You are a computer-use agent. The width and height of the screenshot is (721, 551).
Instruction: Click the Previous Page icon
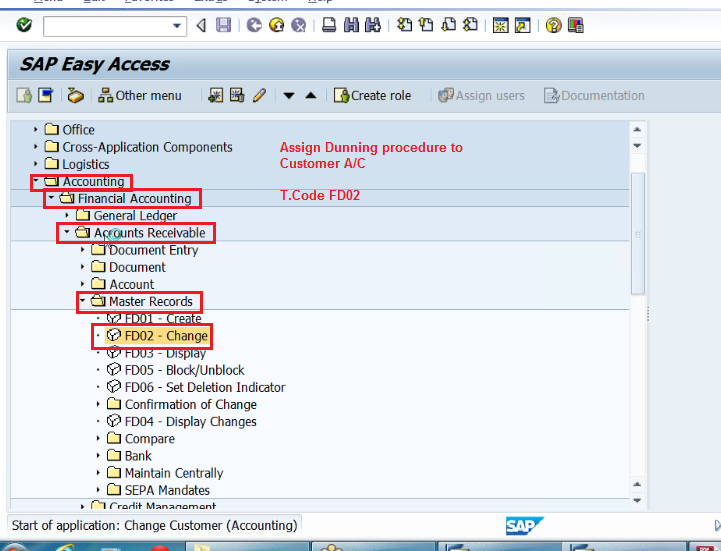426,25
